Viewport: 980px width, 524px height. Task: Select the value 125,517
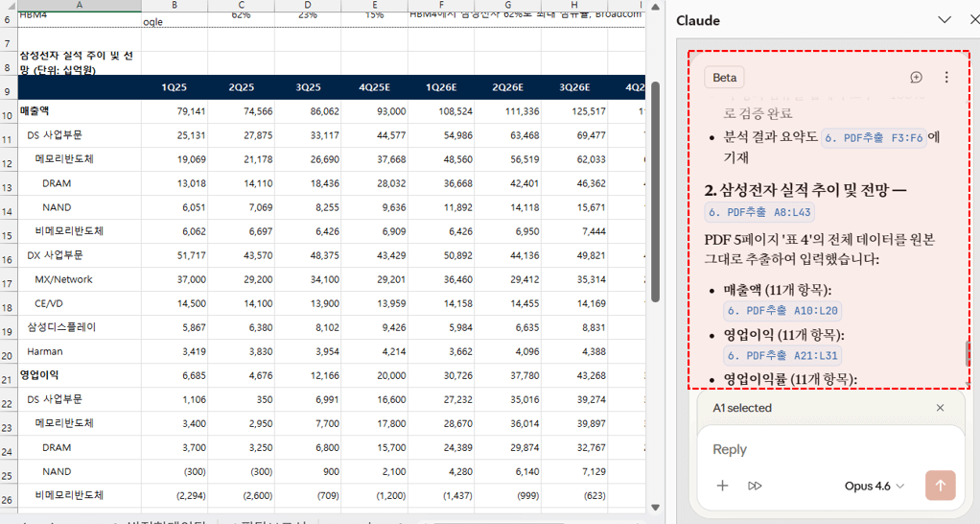tap(574, 111)
